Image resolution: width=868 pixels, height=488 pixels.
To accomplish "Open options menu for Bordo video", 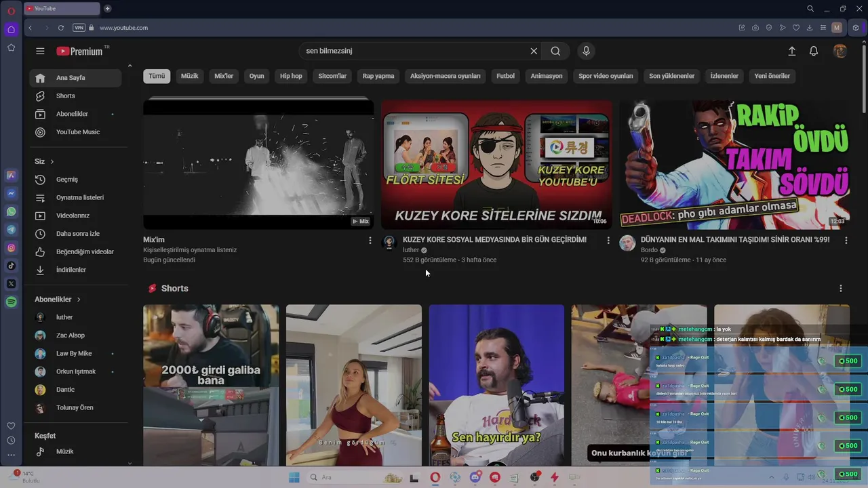I will coord(846,241).
